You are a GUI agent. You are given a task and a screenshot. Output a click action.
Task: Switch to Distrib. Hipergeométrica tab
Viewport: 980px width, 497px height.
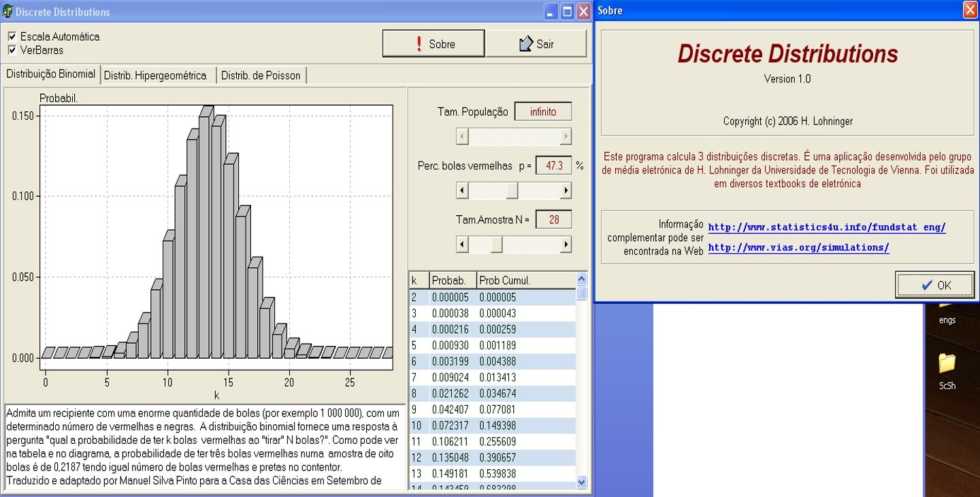[155, 76]
